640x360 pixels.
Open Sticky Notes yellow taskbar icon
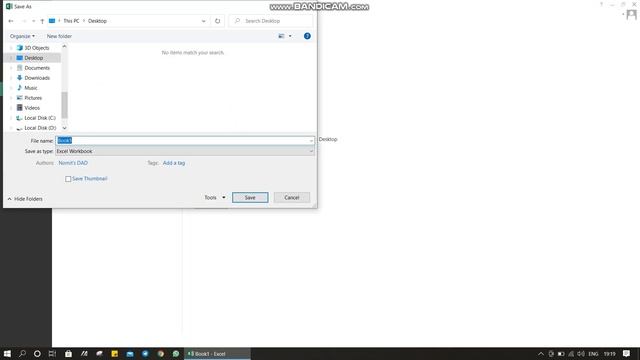pos(115,353)
